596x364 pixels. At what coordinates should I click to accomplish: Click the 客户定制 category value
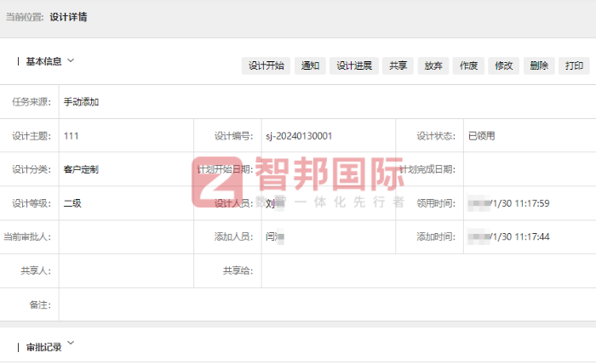click(81, 169)
